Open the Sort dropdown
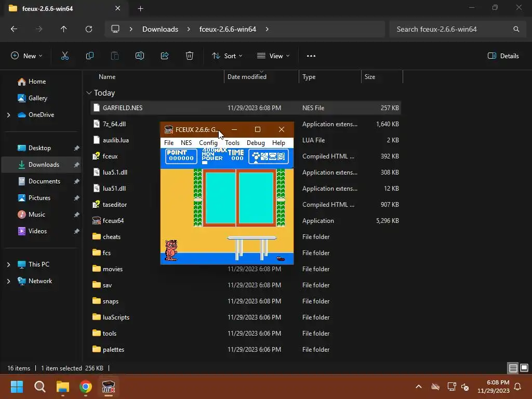Image resolution: width=532 pixels, height=399 pixels. [x=227, y=56]
